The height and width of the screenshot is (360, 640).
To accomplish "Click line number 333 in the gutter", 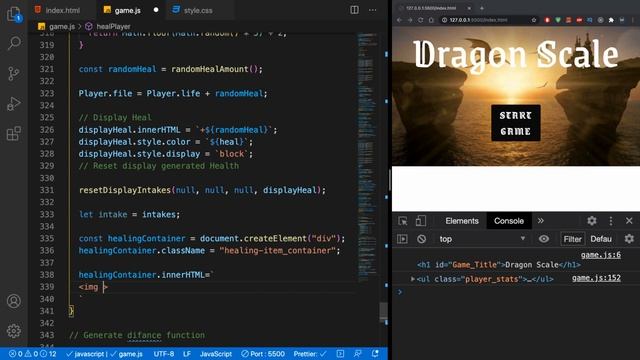I will [x=47, y=214].
